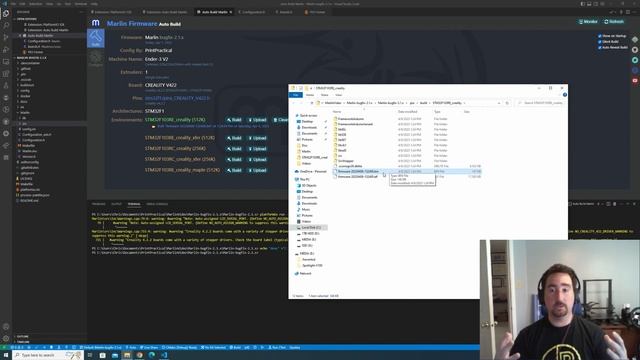Expand the Timeline section in sidebar

23,342
